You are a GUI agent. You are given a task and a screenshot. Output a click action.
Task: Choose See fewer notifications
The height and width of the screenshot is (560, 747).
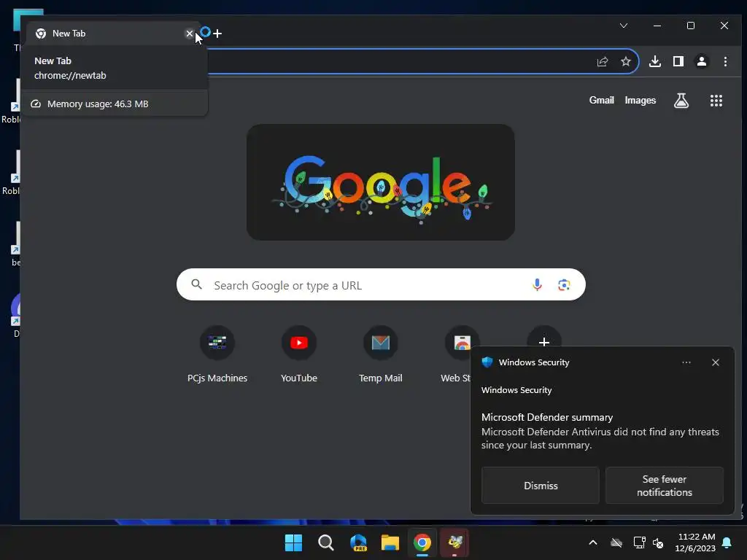coord(664,485)
